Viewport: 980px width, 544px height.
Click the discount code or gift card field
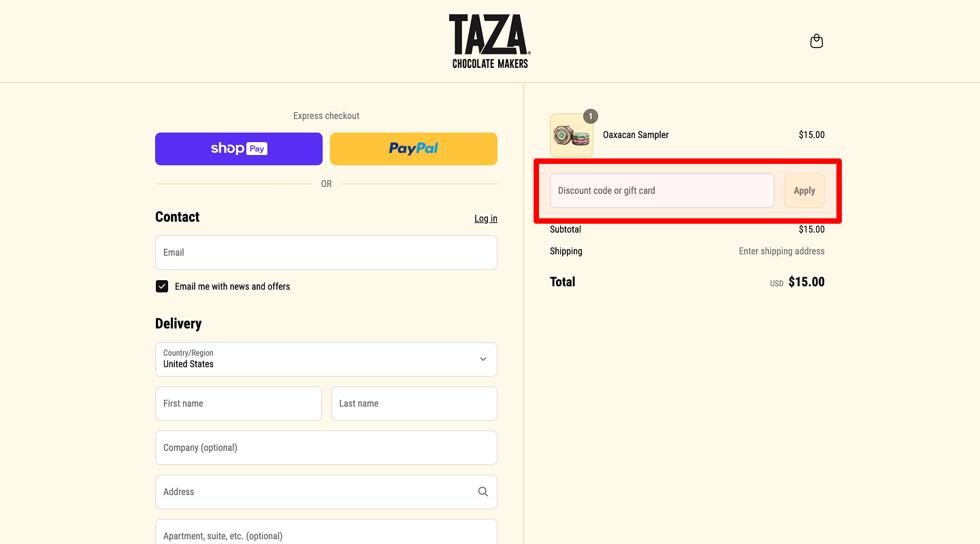pos(661,190)
